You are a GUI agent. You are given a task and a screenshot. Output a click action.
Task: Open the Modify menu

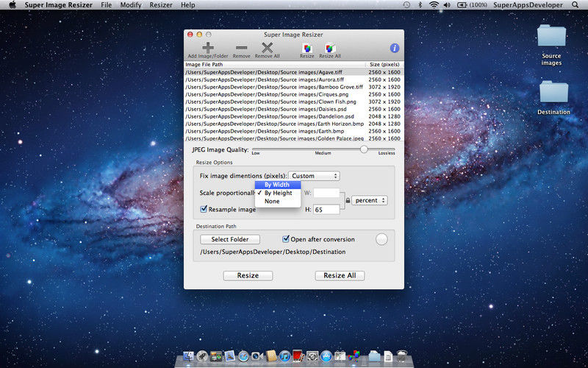click(131, 5)
